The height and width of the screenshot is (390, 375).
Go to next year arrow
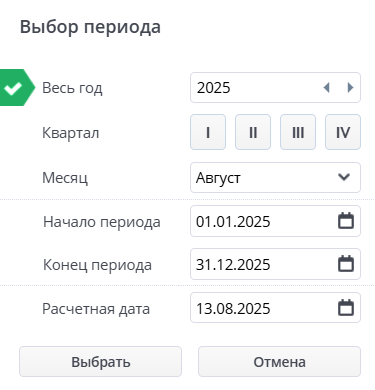(350, 88)
